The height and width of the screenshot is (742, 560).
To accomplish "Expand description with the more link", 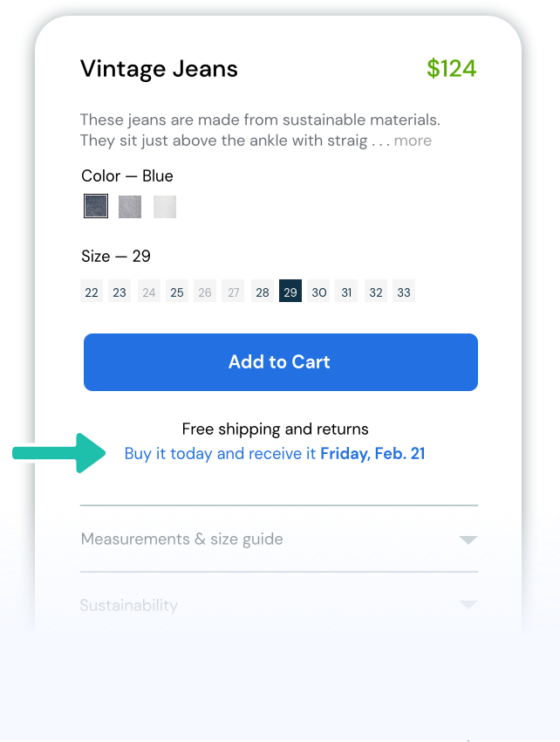I will 413,141.
